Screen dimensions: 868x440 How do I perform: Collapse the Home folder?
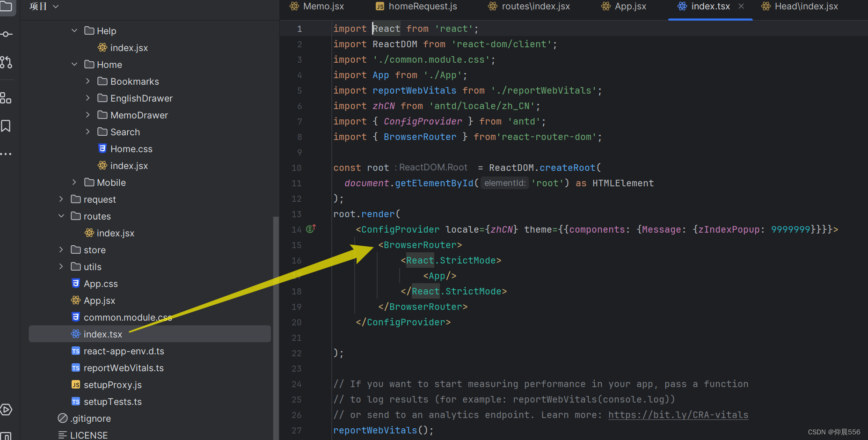click(x=74, y=64)
